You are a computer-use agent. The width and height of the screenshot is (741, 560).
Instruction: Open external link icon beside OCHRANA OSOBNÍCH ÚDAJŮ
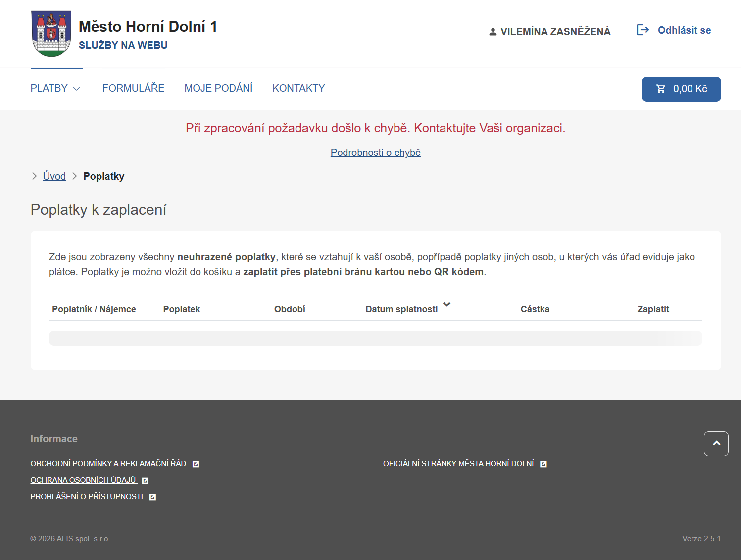145,480
